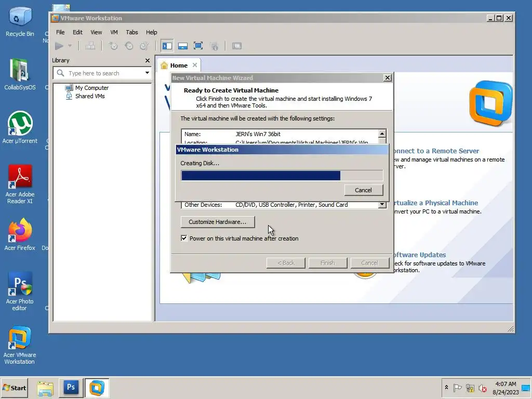The height and width of the screenshot is (399, 532).
Task: Click the console view toolbar icon
Action: point(237,46)
